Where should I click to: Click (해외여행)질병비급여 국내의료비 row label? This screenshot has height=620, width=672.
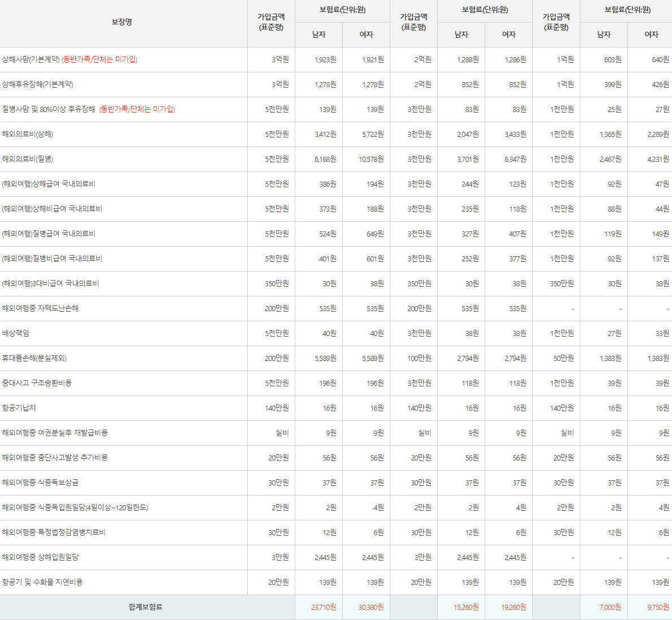click(x=52, y=259)
